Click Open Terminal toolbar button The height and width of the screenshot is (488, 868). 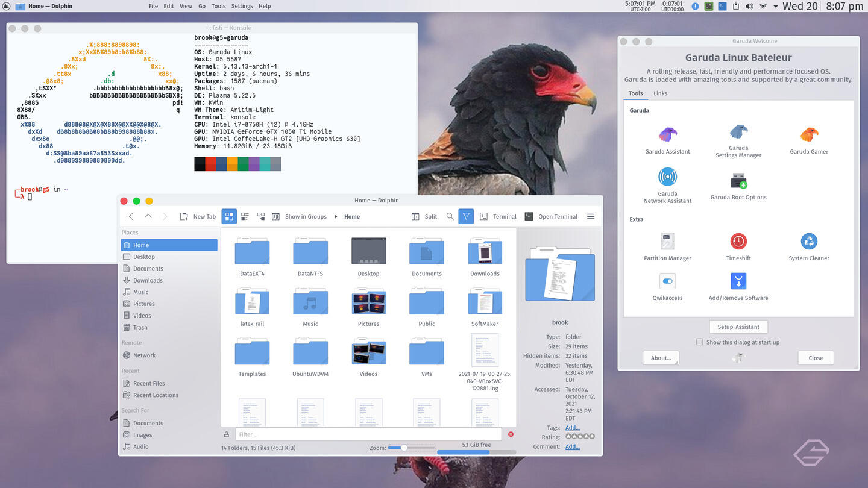click(x=551, y=216)
